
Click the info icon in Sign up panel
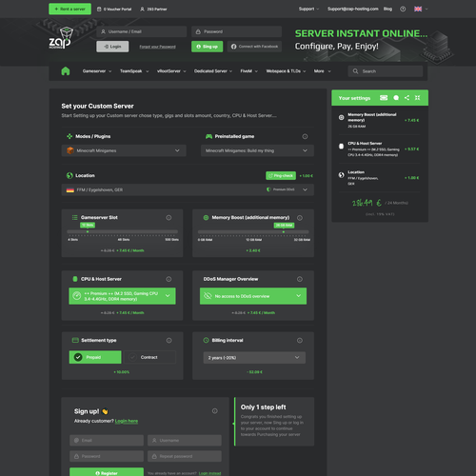click(215, 411)
